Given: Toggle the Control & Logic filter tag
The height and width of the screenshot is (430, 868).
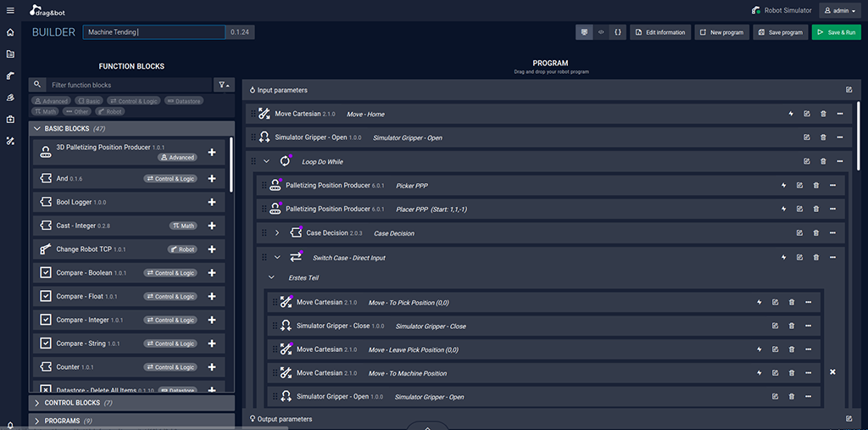Looking at the screenshot, I should coord(133,101).
